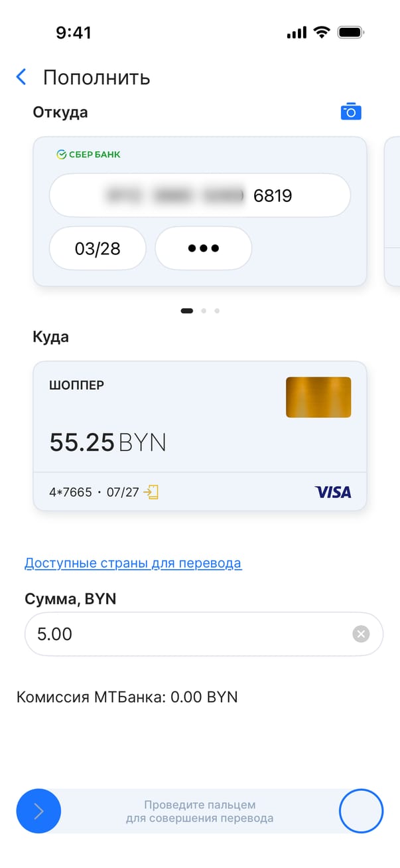The image size is (400, 868).
Task: Tap the empty circle at slider end
Action: 361,811
